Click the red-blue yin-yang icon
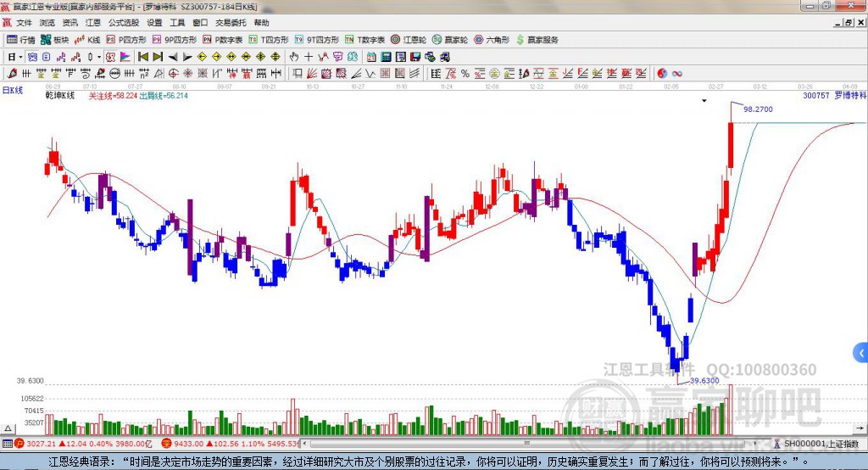The height and width of the screenshot is (470, 868). point(662,73)
